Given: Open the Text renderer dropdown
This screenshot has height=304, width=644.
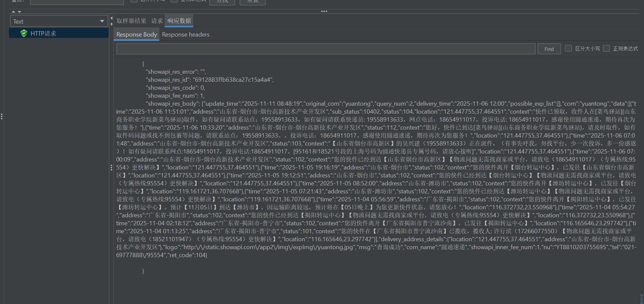Looking at the screenshot, I should pos(59,21).
